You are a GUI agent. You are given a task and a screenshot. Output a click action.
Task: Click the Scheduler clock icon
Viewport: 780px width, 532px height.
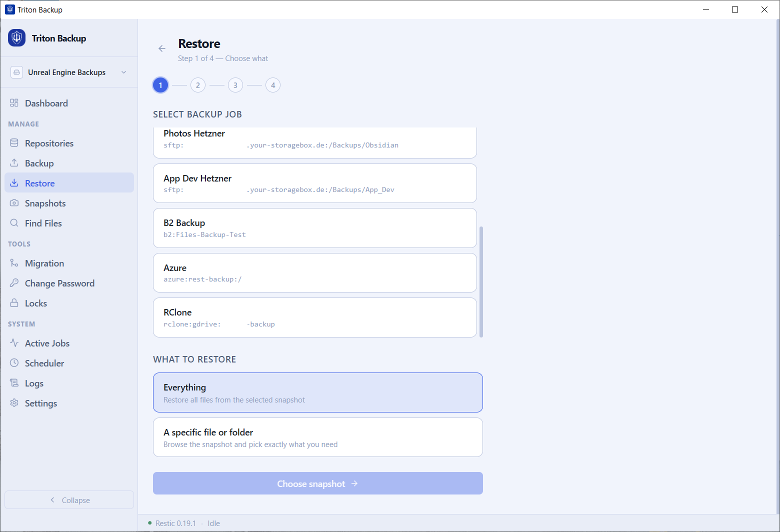click(14, 363)
